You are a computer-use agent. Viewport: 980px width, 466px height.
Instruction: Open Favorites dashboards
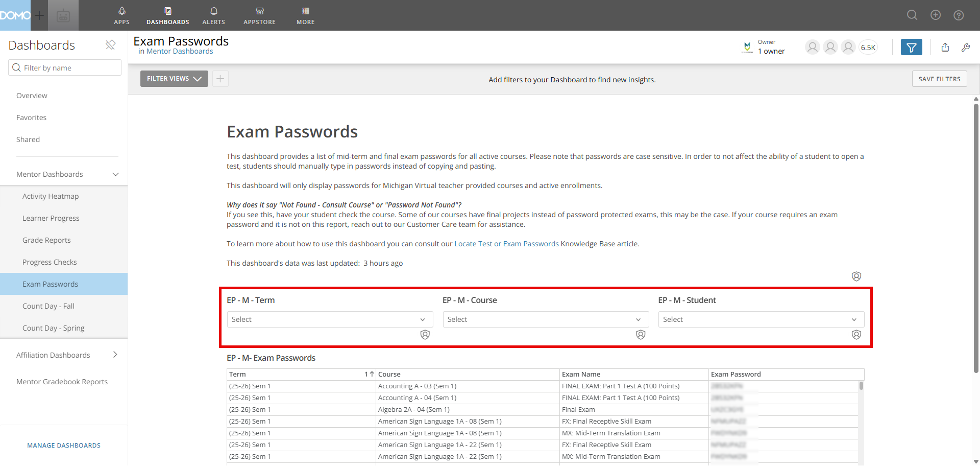point(31,118)
